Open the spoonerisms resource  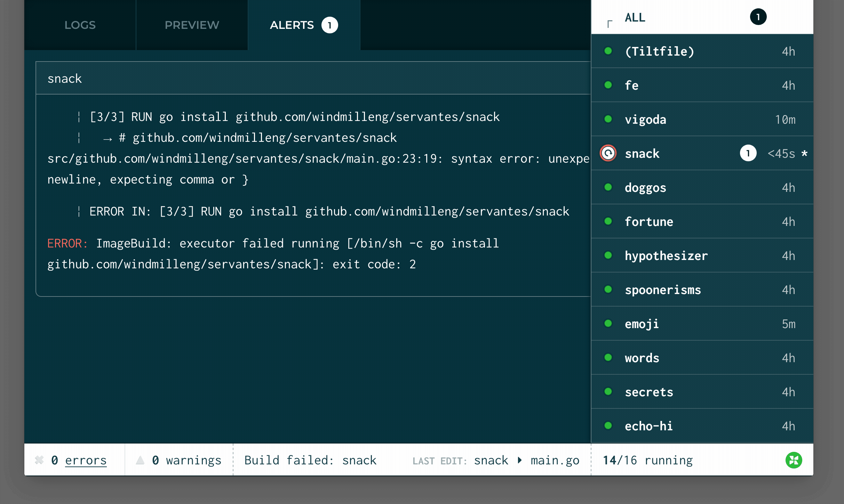click(702, 290)
